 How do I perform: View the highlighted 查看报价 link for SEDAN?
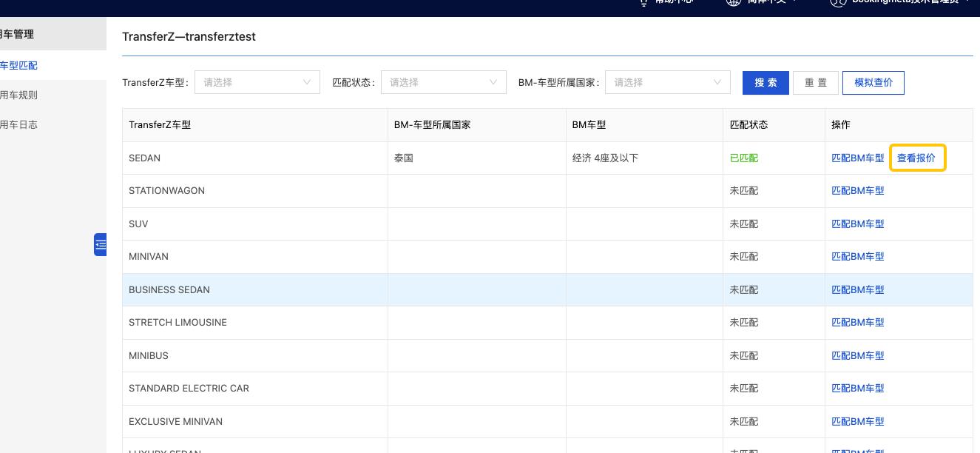[x=917, y=158]
